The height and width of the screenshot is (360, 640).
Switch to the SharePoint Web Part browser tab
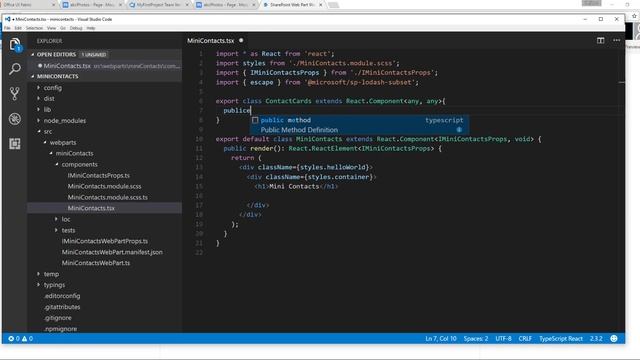pyautogui.click(x=292, y=4)
